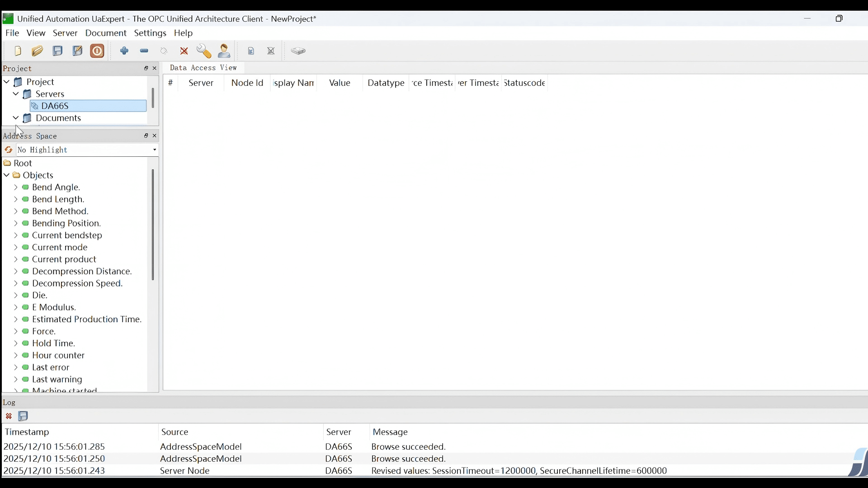This screenshot has height=488, width=868.
Task: Collapse the Objects folder
Action: point(7,175)
